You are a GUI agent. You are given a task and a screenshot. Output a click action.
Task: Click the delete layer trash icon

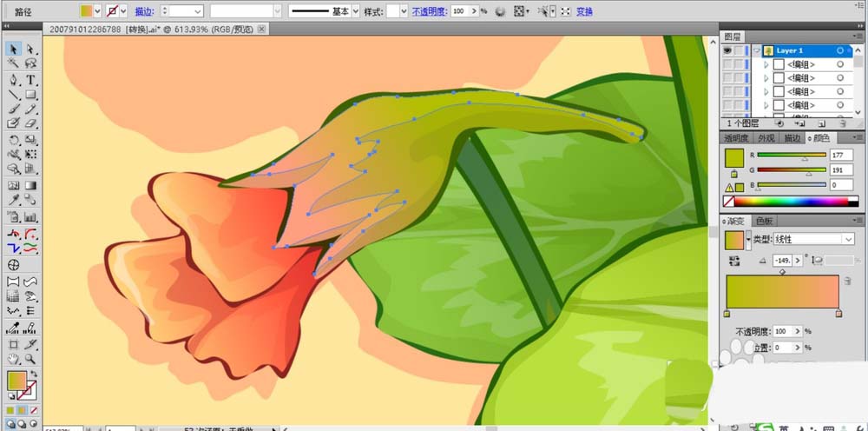tap(843, 123)
